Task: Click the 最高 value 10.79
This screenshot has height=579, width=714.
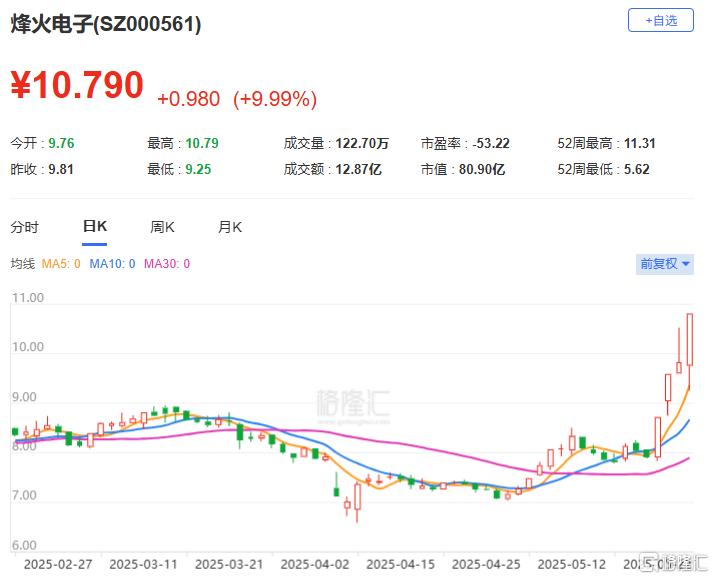Action: [x=202, y=143]
